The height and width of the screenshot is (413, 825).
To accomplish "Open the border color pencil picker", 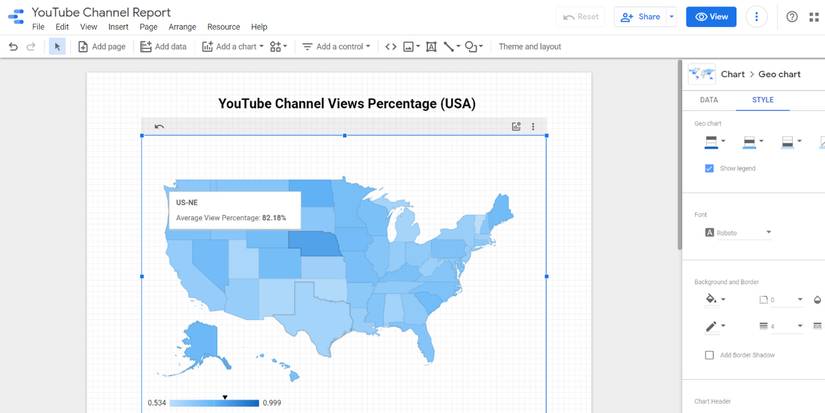I will pos(715,327).
